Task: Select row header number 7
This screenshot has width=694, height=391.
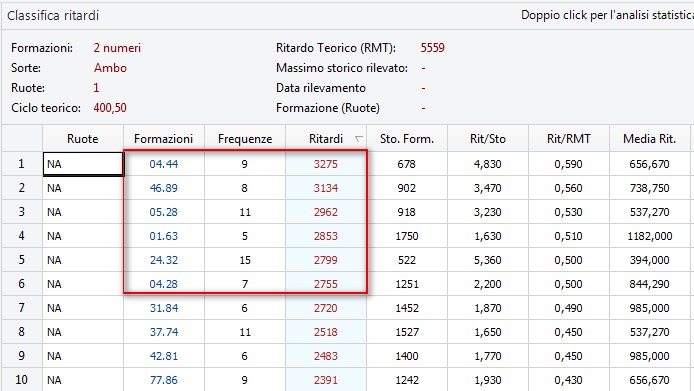Action: (21, 308)
